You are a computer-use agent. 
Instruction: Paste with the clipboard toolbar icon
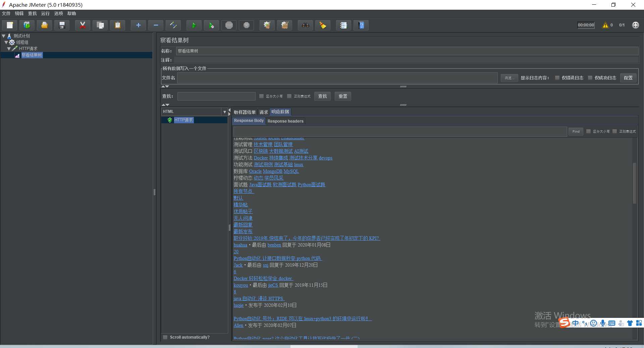tap(117, 25)
